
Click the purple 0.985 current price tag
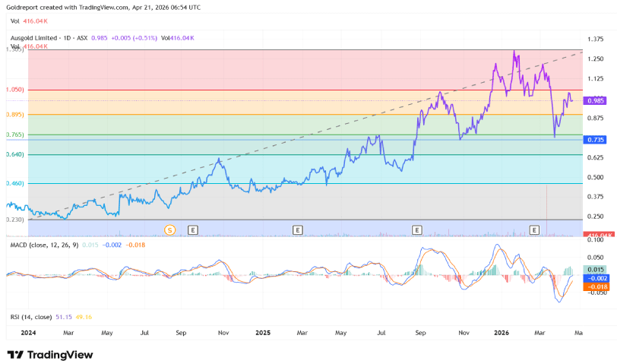596,100
